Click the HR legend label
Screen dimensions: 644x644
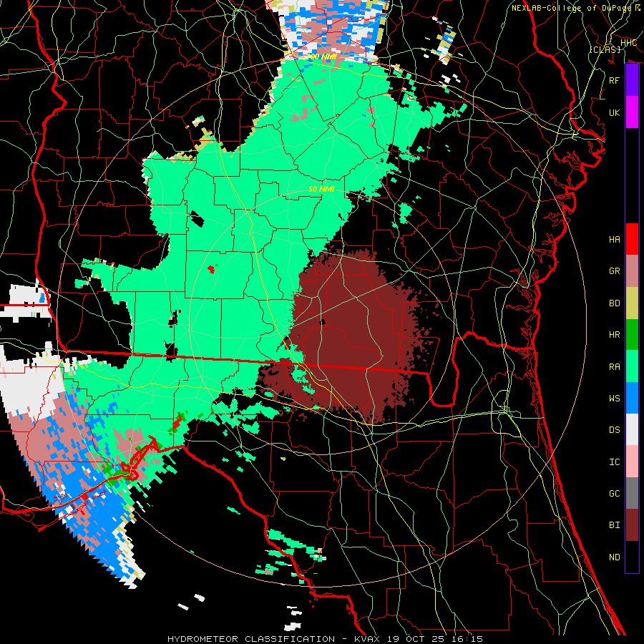point(614,335)
